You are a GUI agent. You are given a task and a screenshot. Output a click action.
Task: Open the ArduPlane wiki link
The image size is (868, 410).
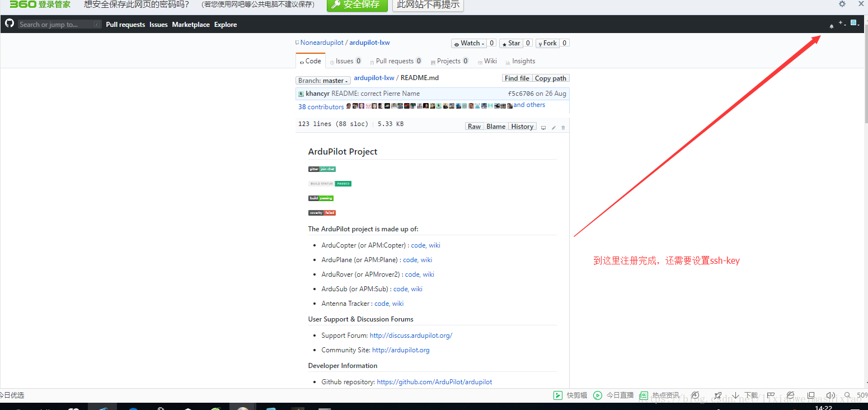pos(426,260)
